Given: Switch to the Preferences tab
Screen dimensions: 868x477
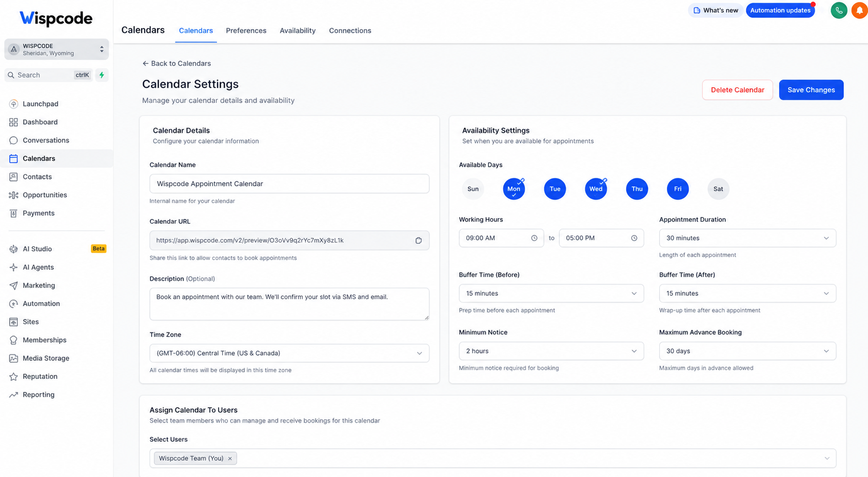Looking at the screenshot, I should pyautogui.click(x=246, y=31).
